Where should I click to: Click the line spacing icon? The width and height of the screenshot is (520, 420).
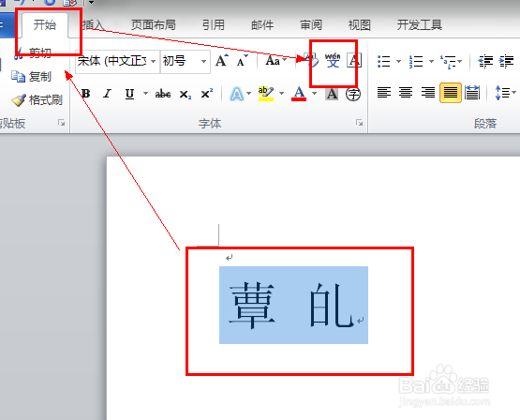[x=502, y=93]
